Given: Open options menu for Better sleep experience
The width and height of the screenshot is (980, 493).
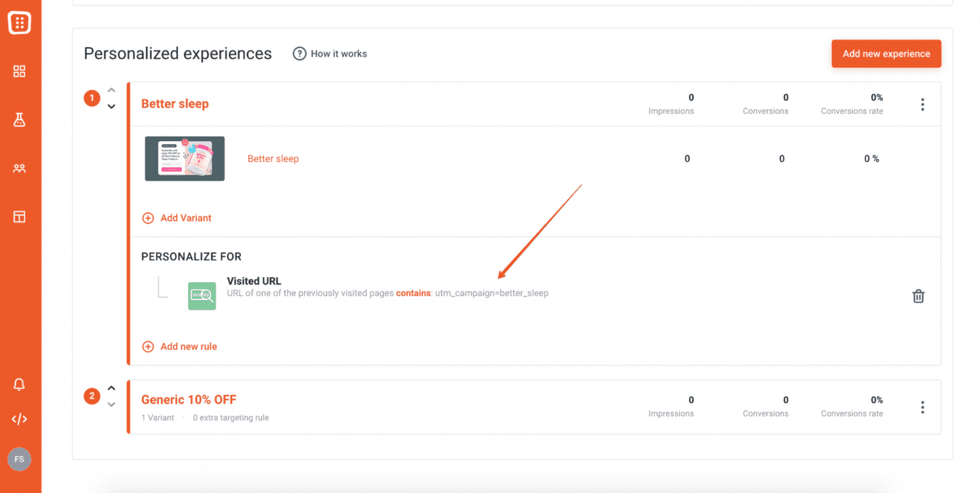Looking at the screenshot, I should (923, 104).
